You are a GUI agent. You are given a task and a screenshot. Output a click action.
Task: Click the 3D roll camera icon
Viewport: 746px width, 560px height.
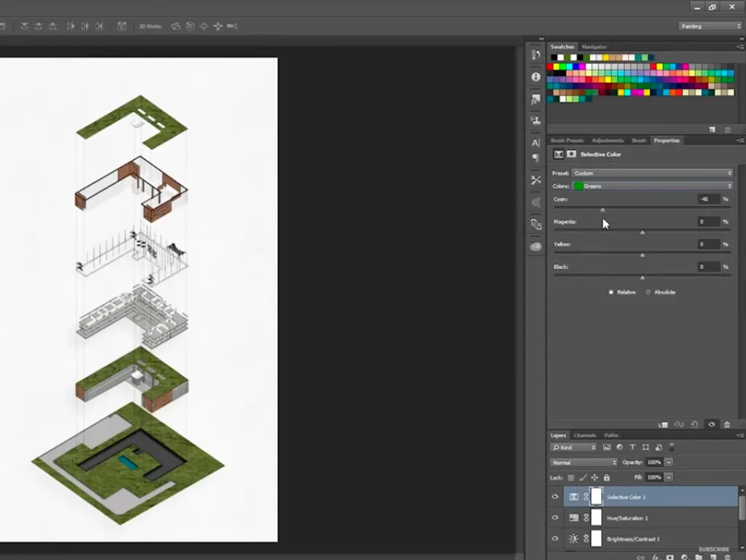point(190,26)
